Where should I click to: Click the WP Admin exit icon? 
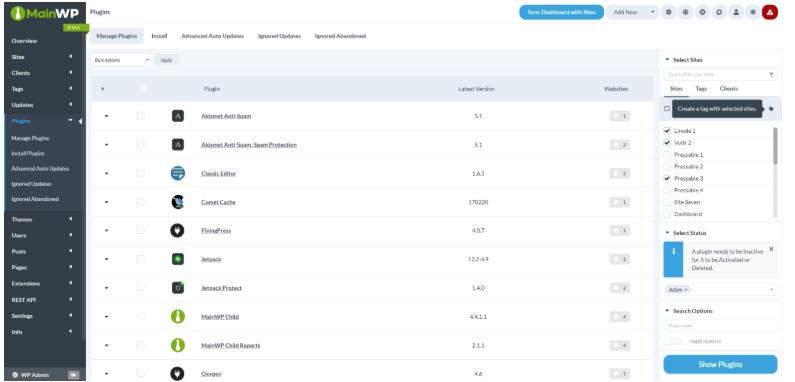[74, 375]
